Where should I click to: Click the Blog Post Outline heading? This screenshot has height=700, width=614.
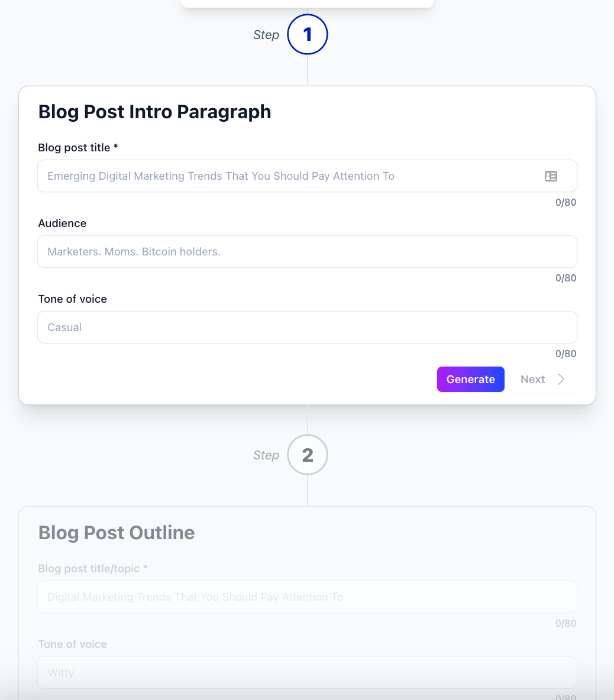point(116,533)
